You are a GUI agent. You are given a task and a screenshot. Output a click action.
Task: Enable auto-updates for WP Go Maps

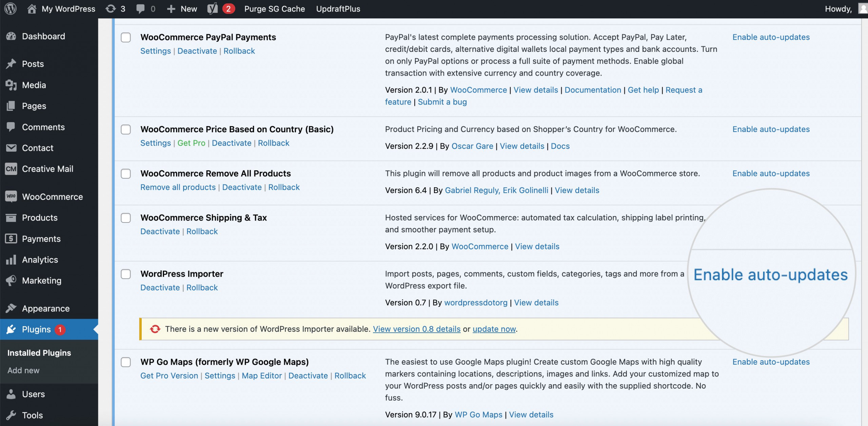771,362
